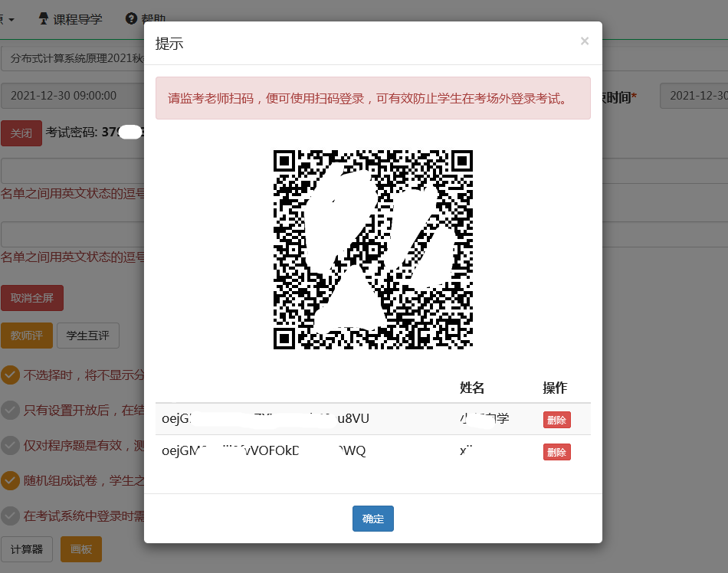Screen dimensions: 728x573
Task: Select the 学生互评 button
Action: tap(88, 336)
